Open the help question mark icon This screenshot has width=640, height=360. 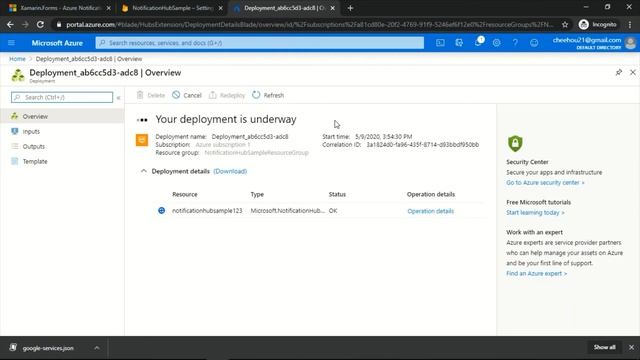coord(515,43)
